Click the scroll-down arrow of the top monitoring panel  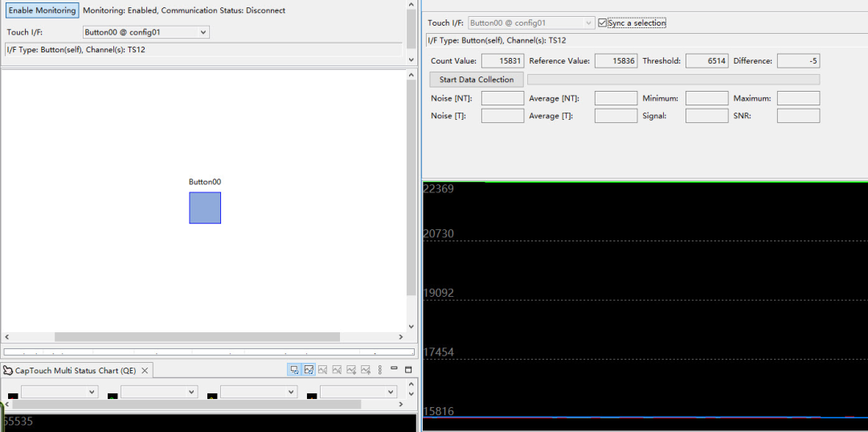coord(411,60)
